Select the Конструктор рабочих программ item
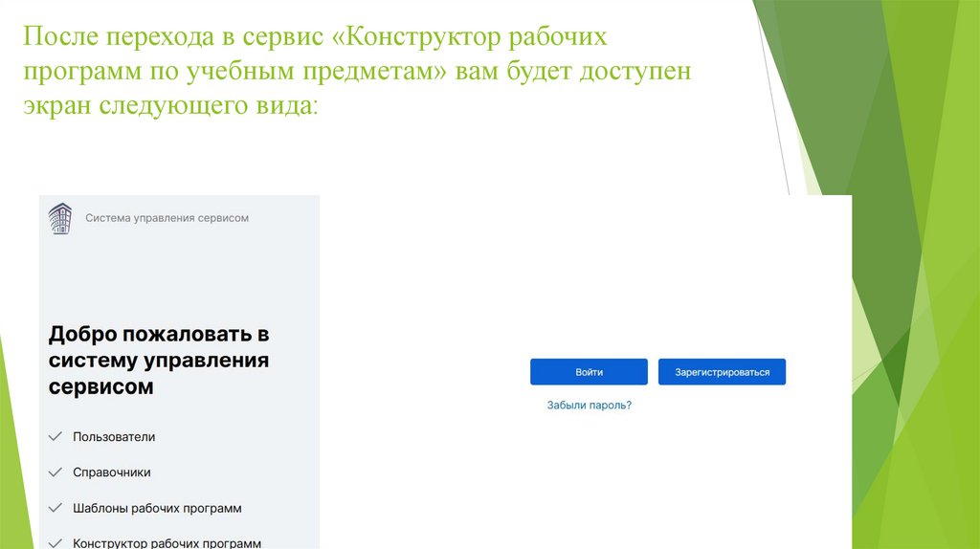 point(167,542)
